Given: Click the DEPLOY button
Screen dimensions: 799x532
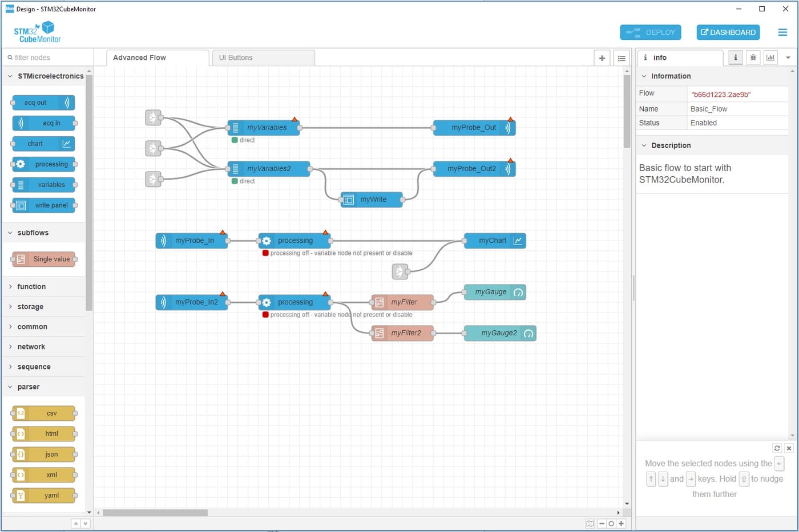Looking at the screenshot, I should click(651, 33).
